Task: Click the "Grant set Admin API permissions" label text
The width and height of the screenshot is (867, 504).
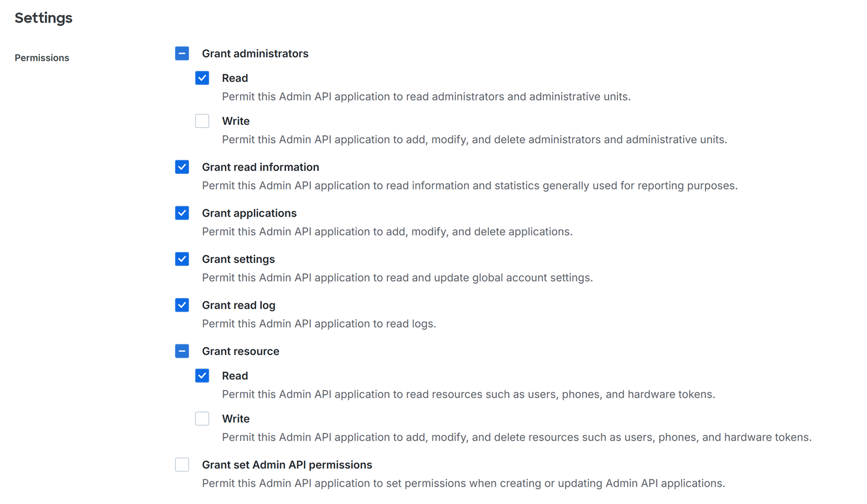Action: point(287,465)
